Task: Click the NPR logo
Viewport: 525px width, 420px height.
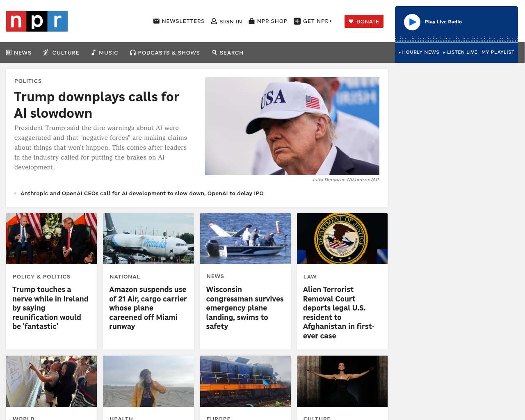Action: tap(37, 21)
